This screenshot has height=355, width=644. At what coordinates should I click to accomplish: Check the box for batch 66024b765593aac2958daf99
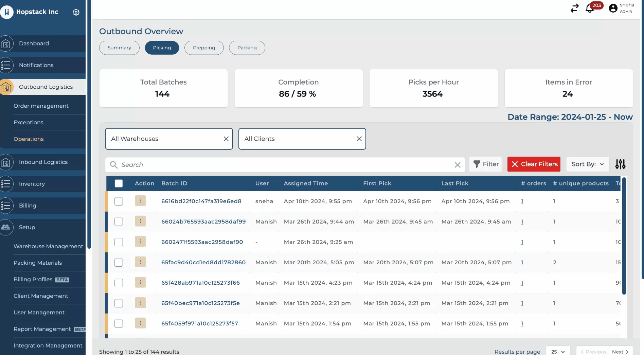click(x=119, y=222)
